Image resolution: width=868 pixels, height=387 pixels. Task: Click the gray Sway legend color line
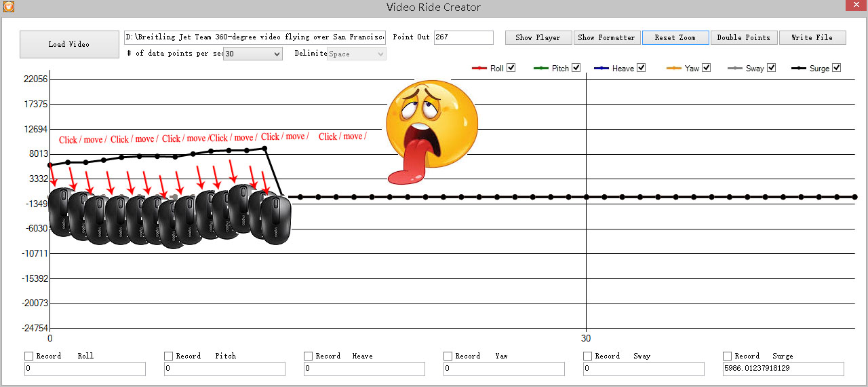coord(735,69)
